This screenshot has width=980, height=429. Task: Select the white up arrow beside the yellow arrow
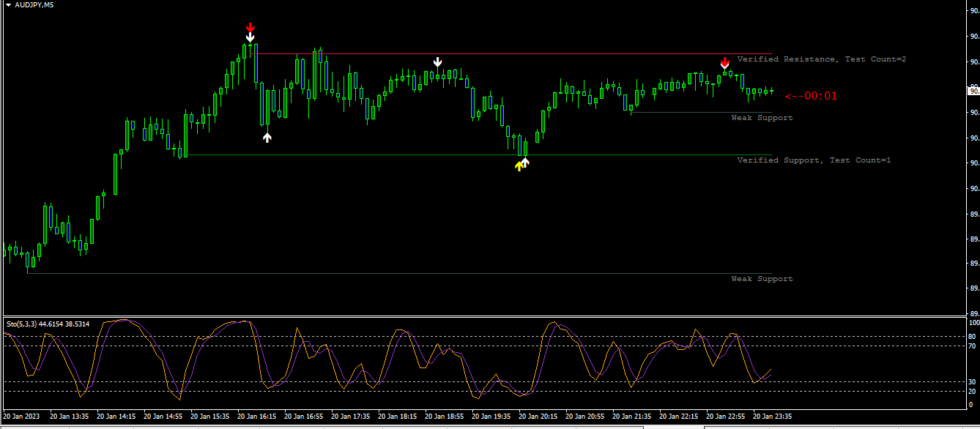tap(525, 163)
